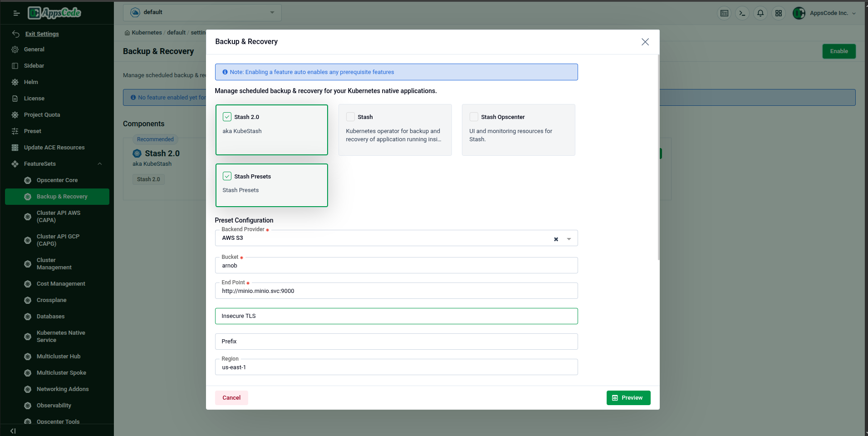This screenshot has width=868, height=436.
Task: Click the Preview button
Action: 628,397
